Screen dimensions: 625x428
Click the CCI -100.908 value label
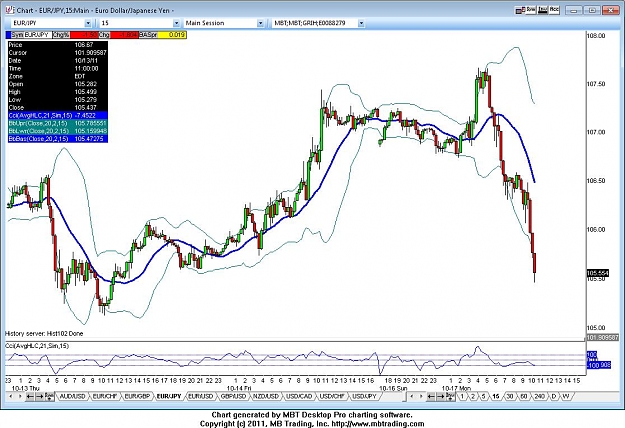point(599,365)
